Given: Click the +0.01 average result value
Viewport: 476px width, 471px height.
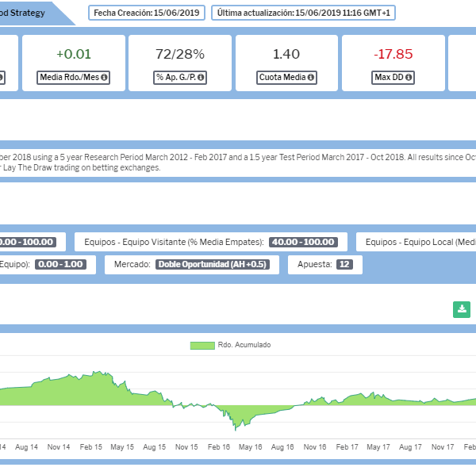Looking at the screenshot, I should tap(74, 54).
